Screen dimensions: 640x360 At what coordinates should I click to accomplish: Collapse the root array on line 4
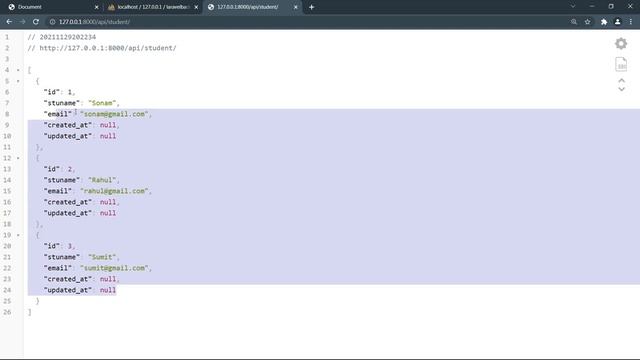tap(18, 70)
